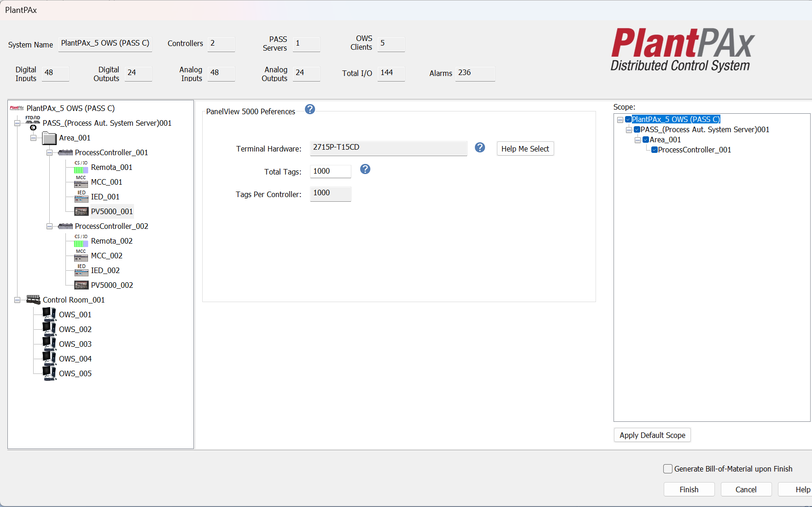Collapse PASS server node in Scope tree
This screenshot has height=507, width=812.
click(629, 130)
